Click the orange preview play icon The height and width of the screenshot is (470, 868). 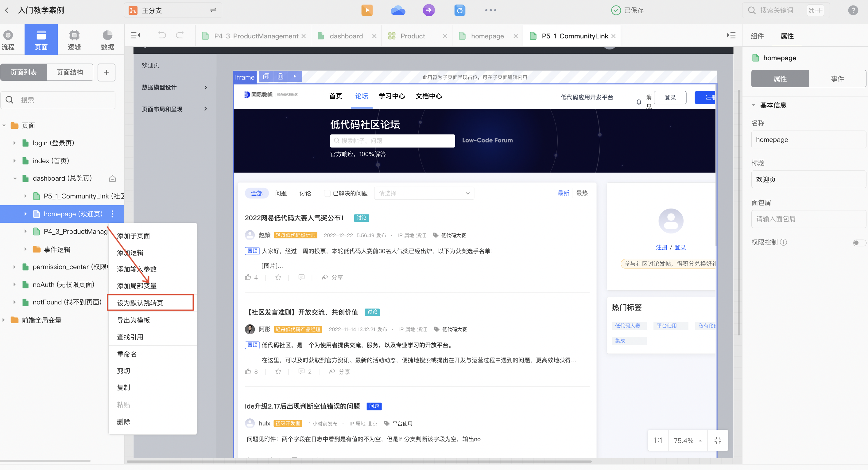click(367, 10)
